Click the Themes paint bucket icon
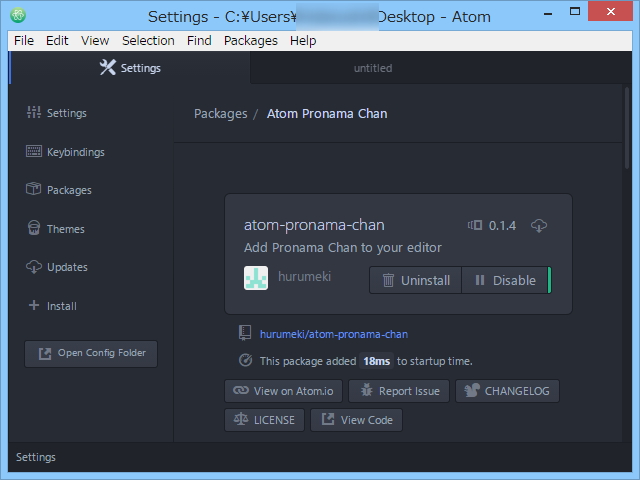Image resolution: width=640 pixels, height=480 pixels. [33, 228]
